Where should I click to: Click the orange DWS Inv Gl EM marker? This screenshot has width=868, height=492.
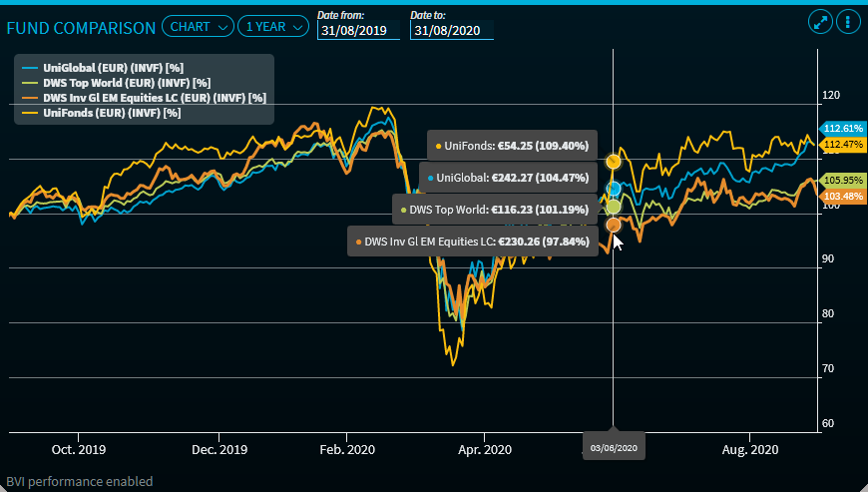coord(614,226)
